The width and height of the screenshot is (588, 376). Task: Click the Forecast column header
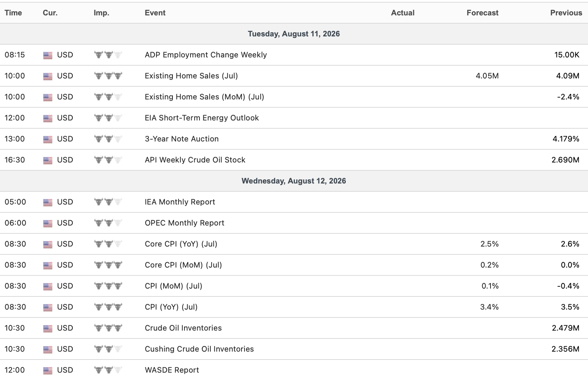pyautogui.click(x=483, y=13)
